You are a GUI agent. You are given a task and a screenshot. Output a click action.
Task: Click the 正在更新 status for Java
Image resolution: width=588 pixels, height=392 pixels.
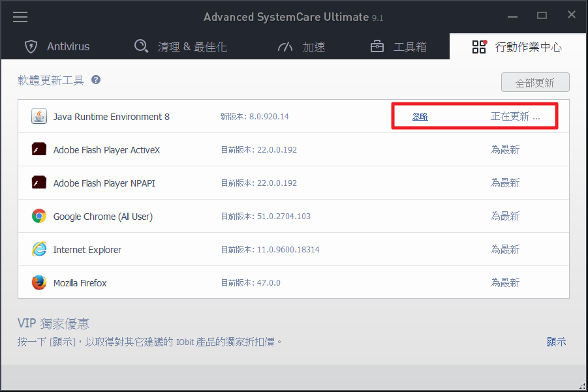(515, 117)
